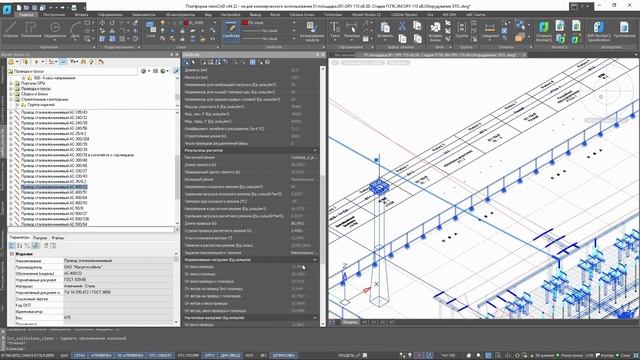640x360 pixels.
Task: Click the Модель layout tab below drawing
Action: [x=350, y=322]
